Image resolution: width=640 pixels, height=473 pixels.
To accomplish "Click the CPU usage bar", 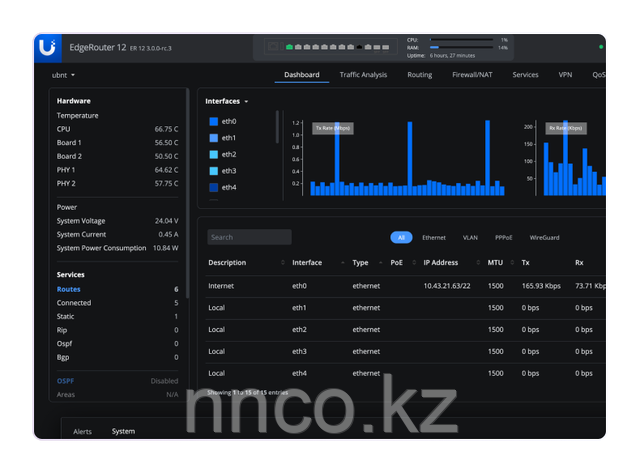I will [461, 40].
